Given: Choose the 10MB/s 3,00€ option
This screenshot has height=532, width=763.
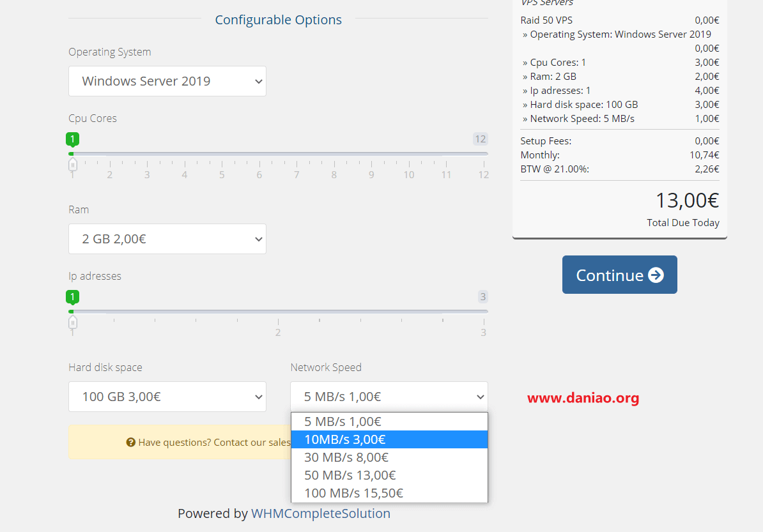Looking at the screenshot, I should (x=389, y=439).
